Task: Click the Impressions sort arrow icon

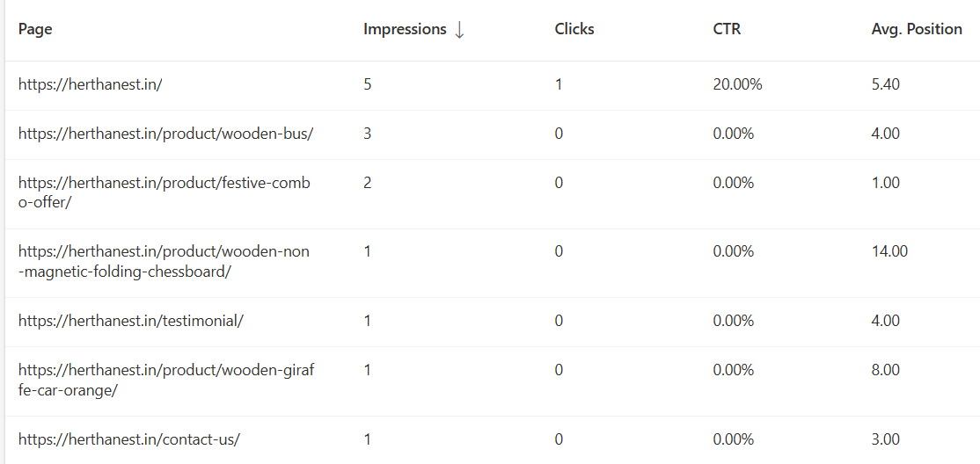Action: pos(459,30)
